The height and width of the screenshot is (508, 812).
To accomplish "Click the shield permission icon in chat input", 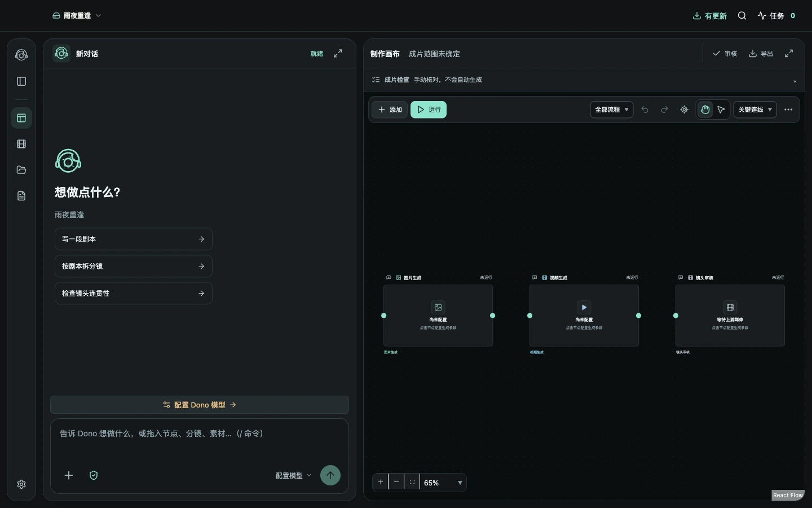I will [94, 475].
